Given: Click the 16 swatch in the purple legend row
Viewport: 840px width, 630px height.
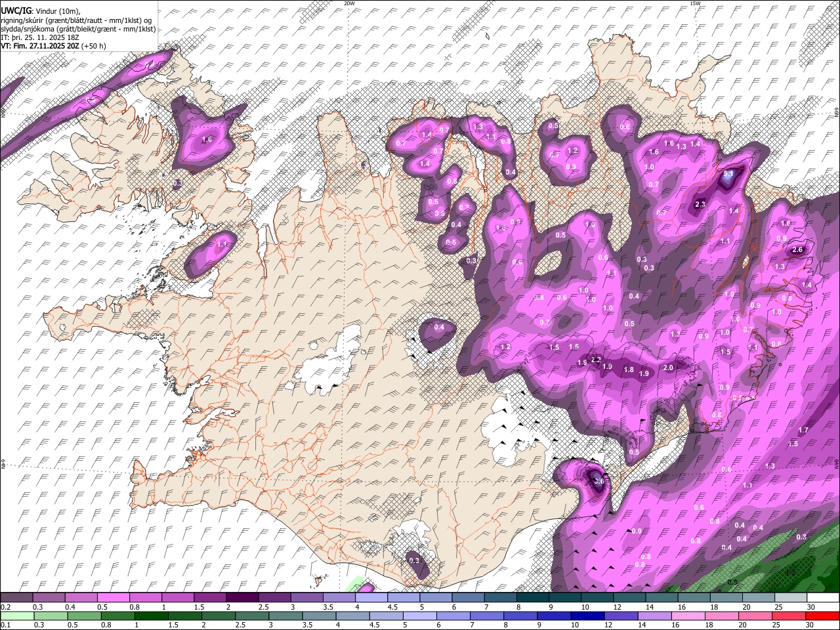Looking at the screenshot, I should (x=694, y=598).
